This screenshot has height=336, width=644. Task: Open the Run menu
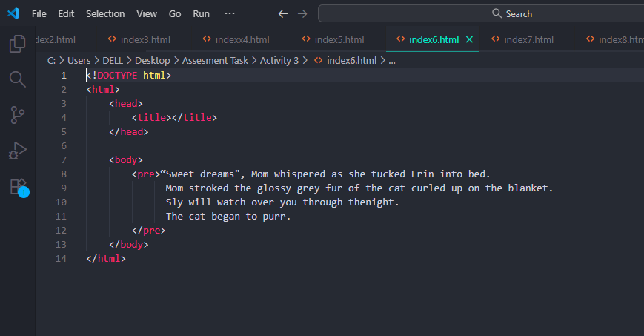201,13
